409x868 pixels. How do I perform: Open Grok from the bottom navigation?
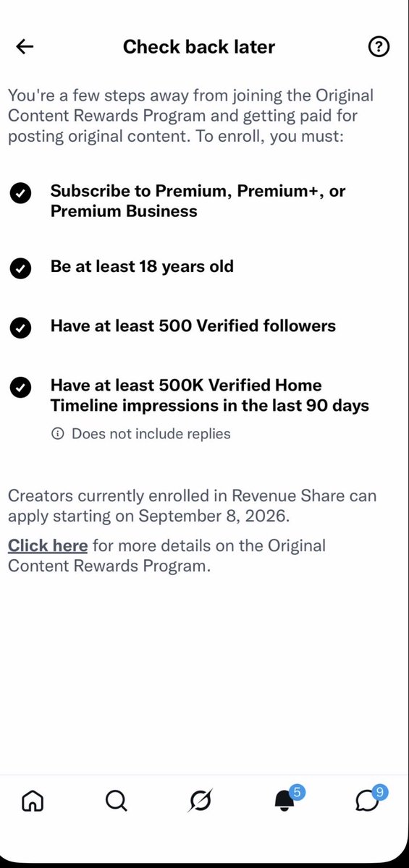point(201,801)
